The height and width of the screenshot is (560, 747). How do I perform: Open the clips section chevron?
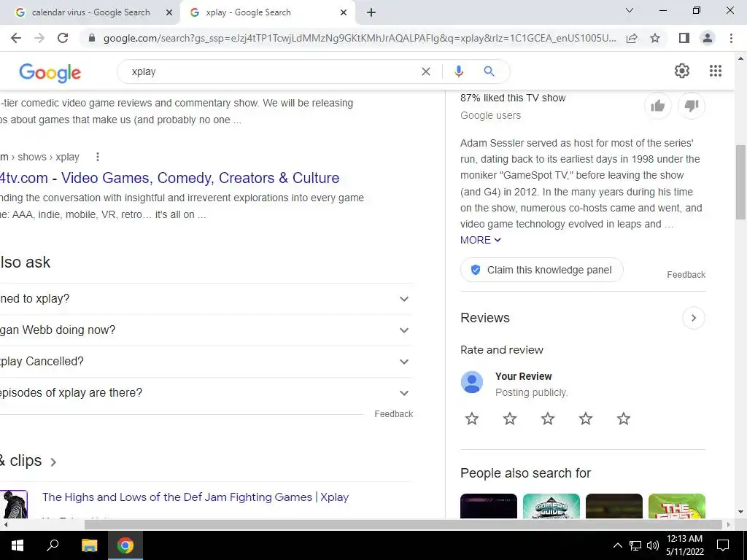[53, 462]
